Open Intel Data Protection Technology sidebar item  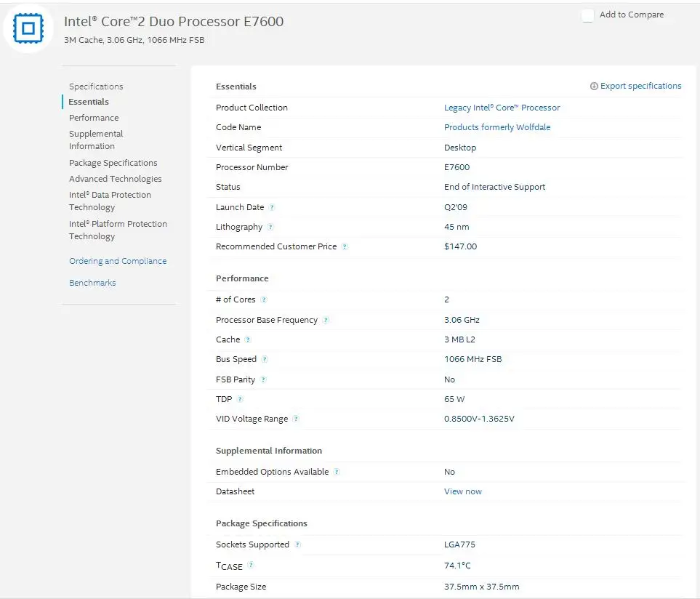point(110,201)
